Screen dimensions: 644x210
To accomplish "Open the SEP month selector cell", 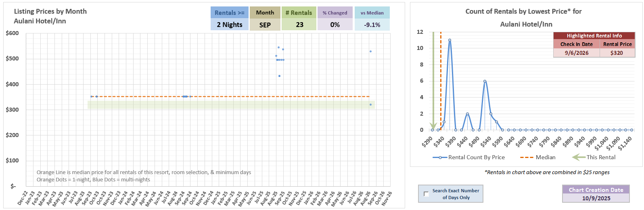I will [x=265, y=25].
